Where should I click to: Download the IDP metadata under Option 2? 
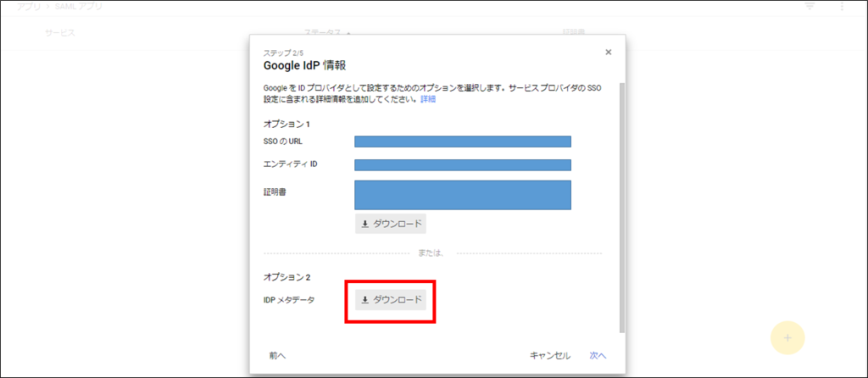pos(391,300)
